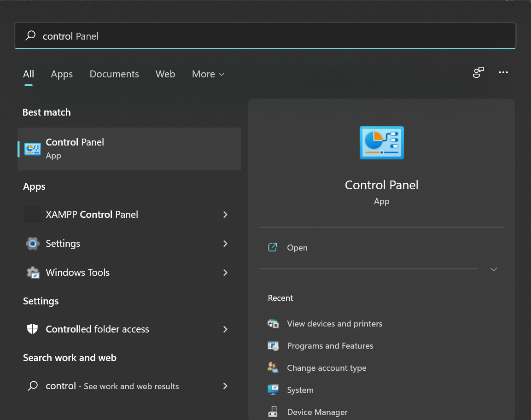Switch to the Apps tab
This screenshot has height=420, width=531.
click(62, 74)
